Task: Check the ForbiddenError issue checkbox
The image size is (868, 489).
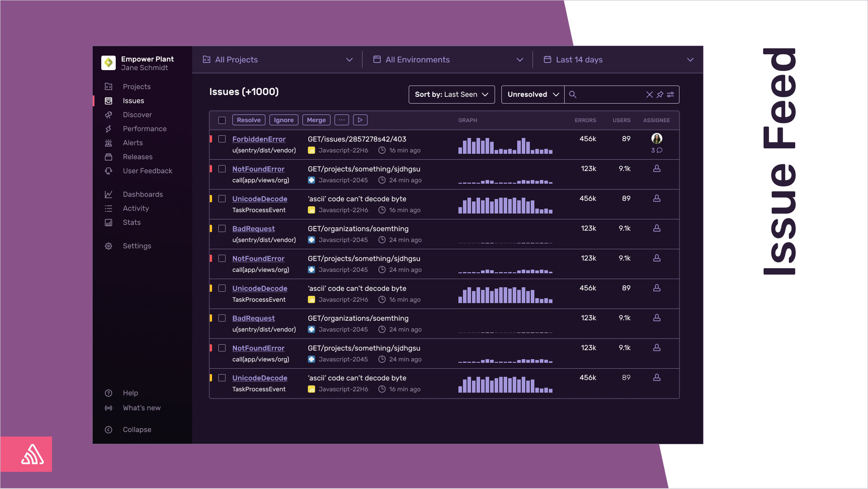Action: [222, 139]
